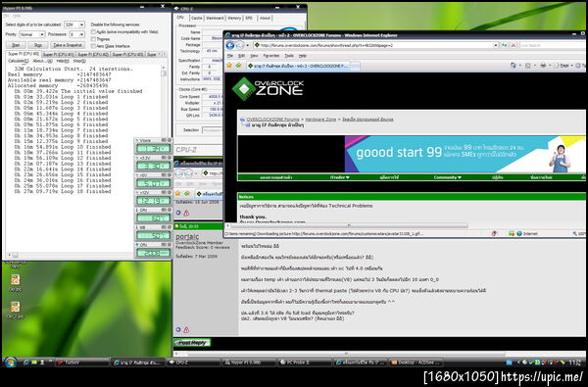Open IE View menu
Image resolution: width=588 pixels, height=387 pixels.
point(254,56)
